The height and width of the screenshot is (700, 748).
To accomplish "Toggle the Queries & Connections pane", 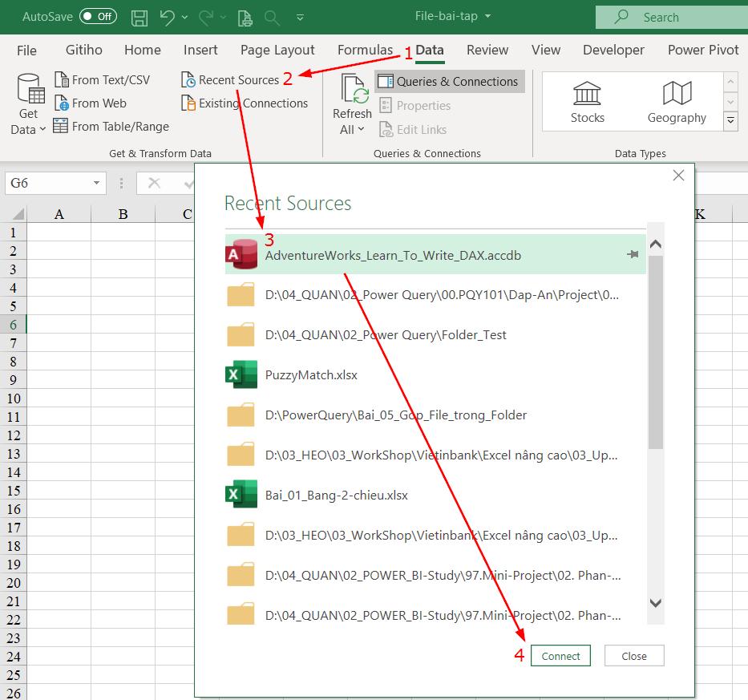I will click(449, 82).
